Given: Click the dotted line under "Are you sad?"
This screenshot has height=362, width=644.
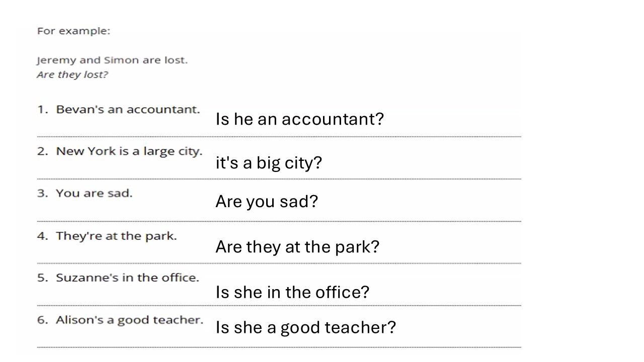Looking at the screenshot, I should 279,221.
